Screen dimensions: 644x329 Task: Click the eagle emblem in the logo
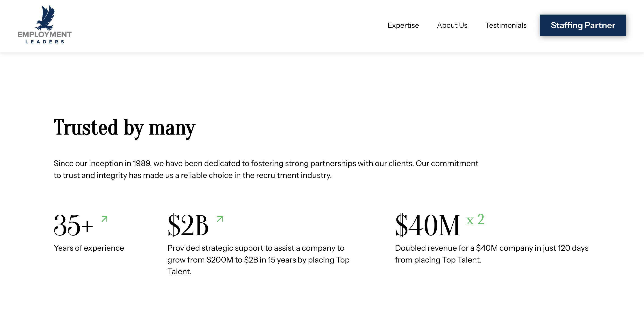tap(46, 17)
